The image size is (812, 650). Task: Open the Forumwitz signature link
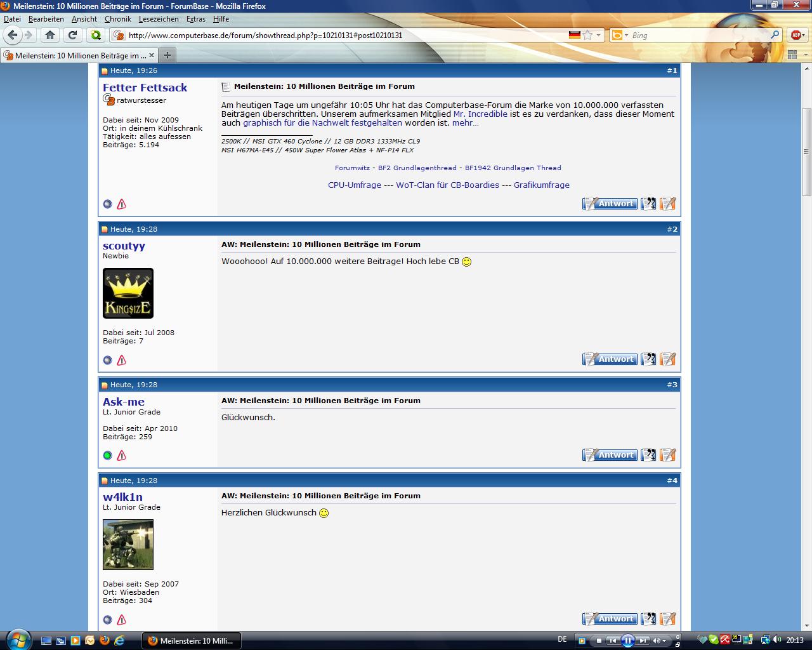tap(352, 168)
